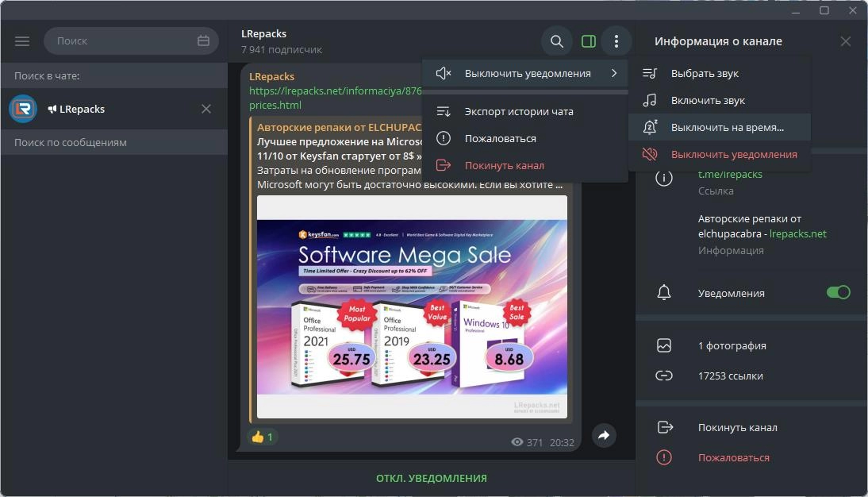Select 'Пожаловаться' in the dropdown menu
The image size is (868, 497).
coord(524,138)
